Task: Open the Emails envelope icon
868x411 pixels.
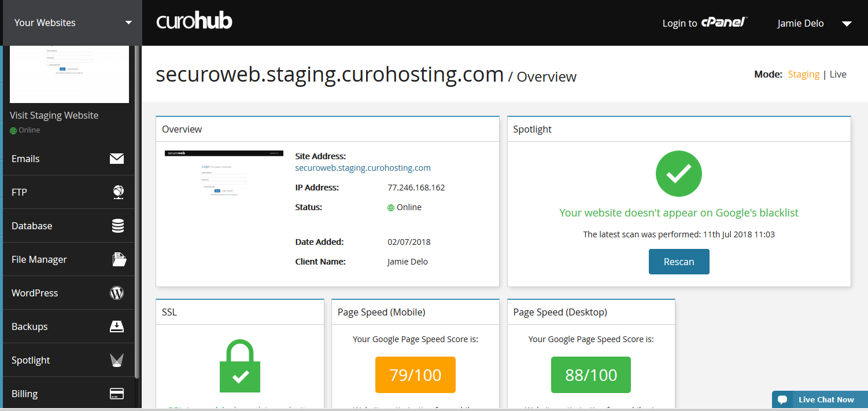Action: 117,159
